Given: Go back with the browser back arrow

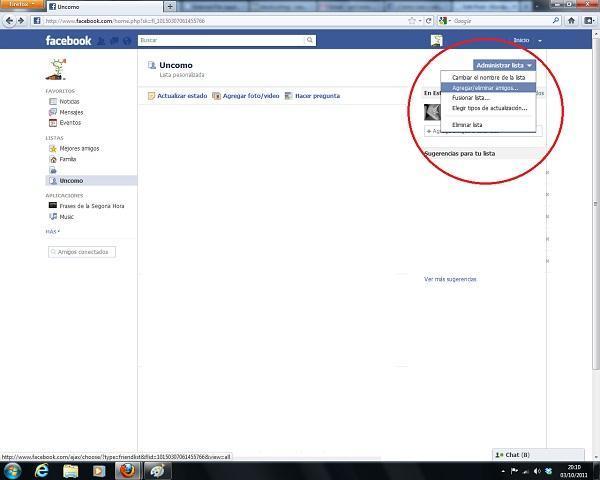Looking at the screenshot, I should pyautogui.click(x=9, y=21).
